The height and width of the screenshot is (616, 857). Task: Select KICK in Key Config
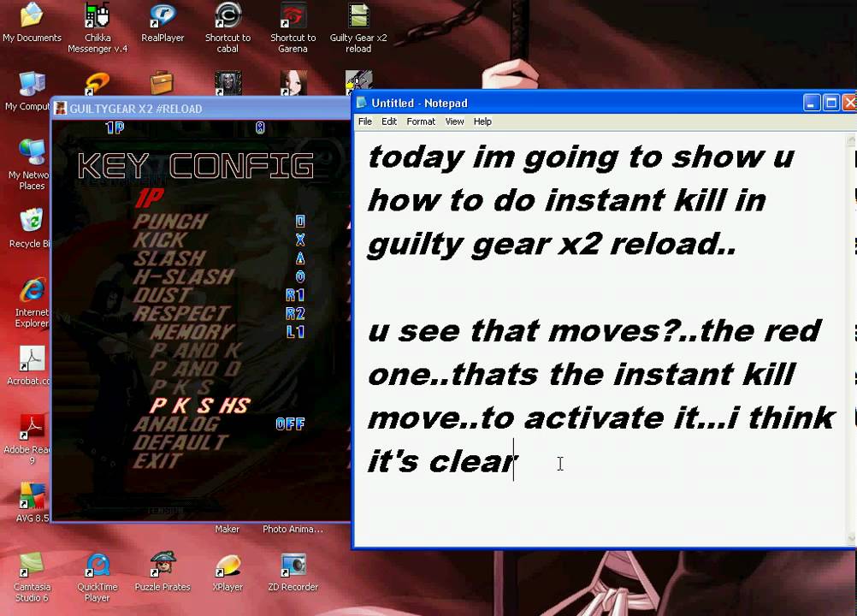[x=160, y=240]
